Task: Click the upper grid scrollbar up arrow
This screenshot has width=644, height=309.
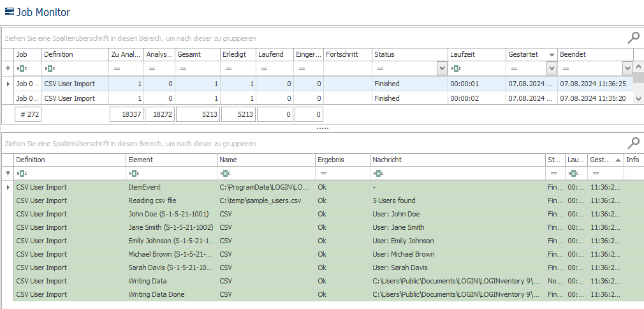Action: [638, 66]
